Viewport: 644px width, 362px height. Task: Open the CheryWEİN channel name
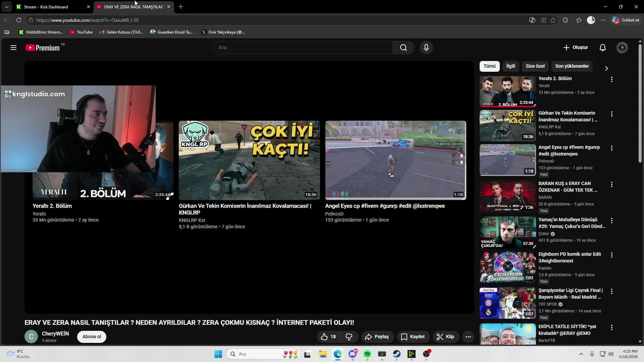pyautogui.click(x=55, y=334)
